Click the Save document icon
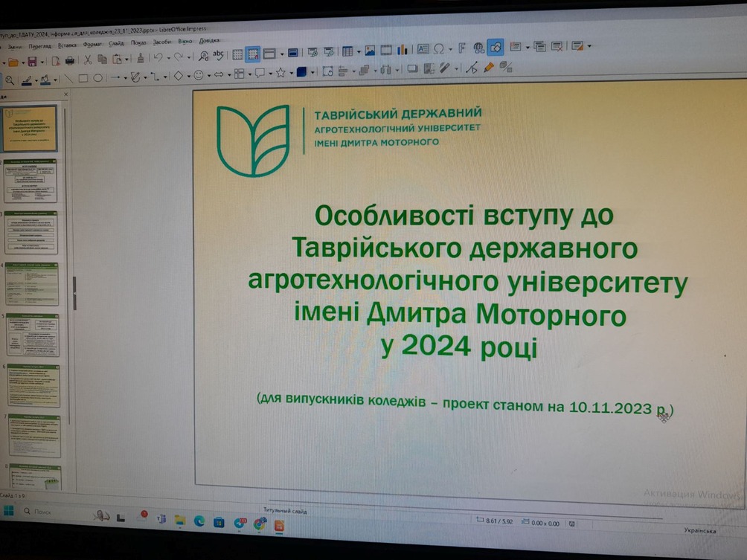This screenshot has width=747, height=560. [x=32, y=62]
